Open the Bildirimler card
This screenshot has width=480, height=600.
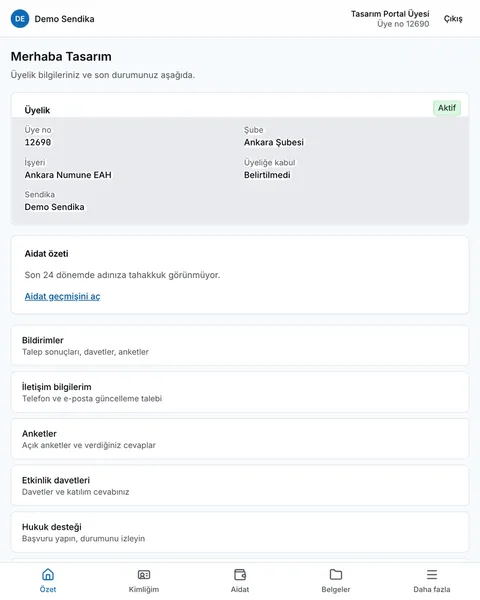(x=240, y=346)
